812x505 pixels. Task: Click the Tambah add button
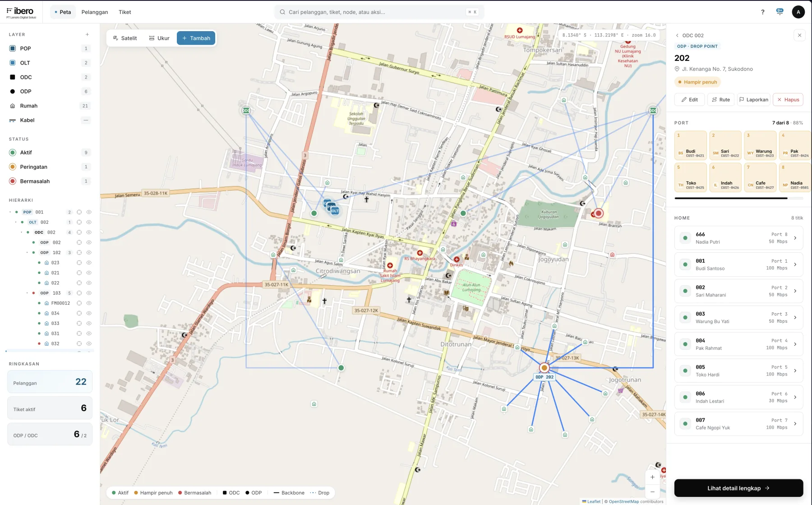196,38
